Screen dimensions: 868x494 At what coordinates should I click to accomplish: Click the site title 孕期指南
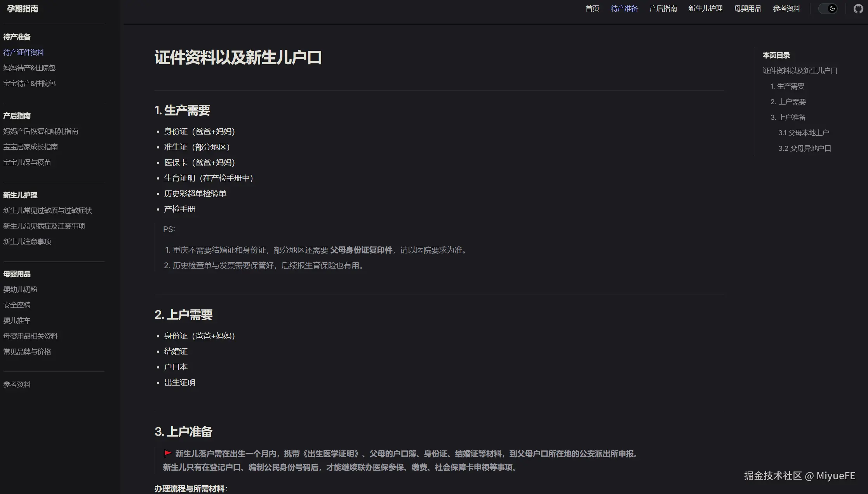[x=22, y=9]
